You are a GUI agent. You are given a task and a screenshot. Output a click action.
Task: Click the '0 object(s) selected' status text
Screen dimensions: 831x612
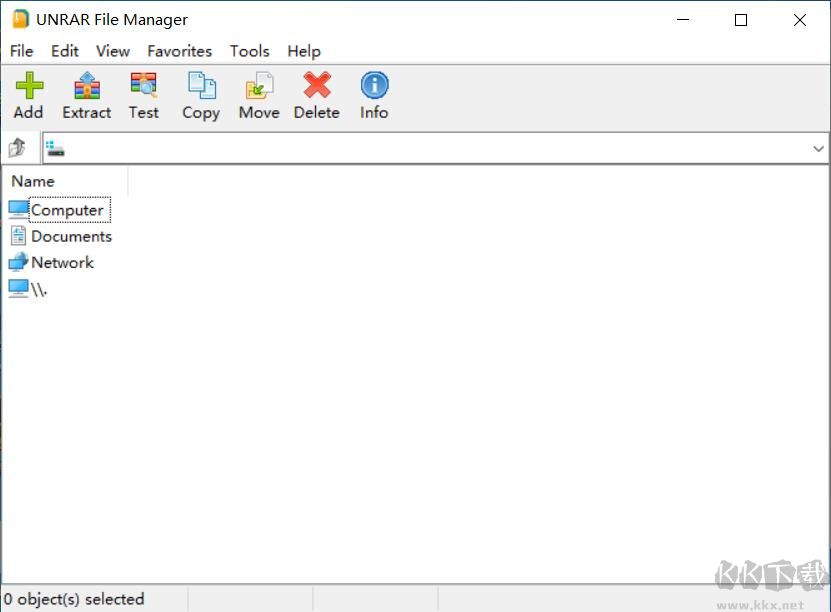[74, 599]
